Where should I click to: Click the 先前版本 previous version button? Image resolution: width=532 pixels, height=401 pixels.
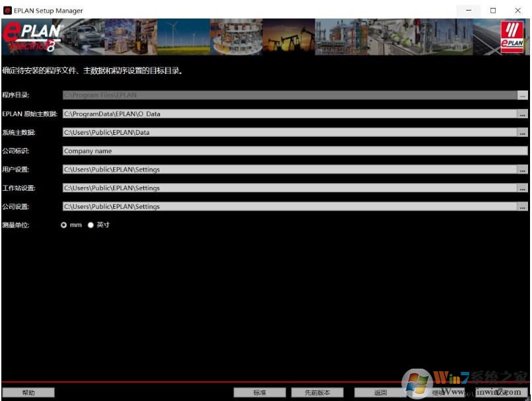click(317, 392)
